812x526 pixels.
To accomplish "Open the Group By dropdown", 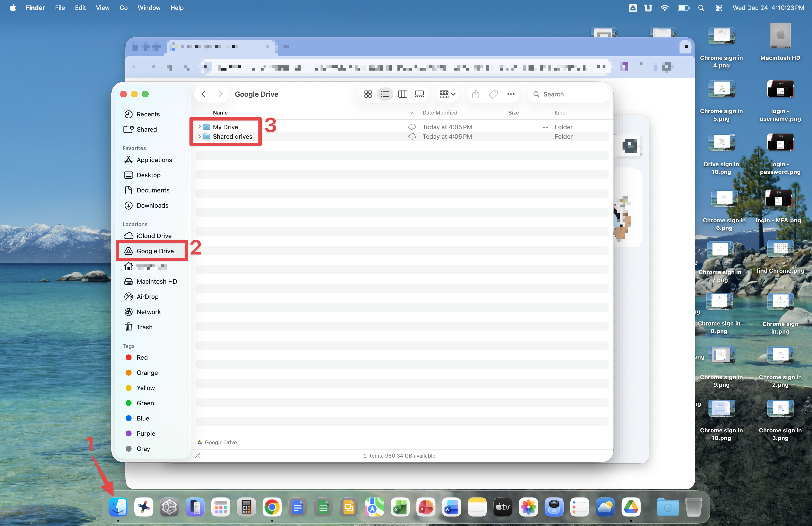I will coord(447,94).
